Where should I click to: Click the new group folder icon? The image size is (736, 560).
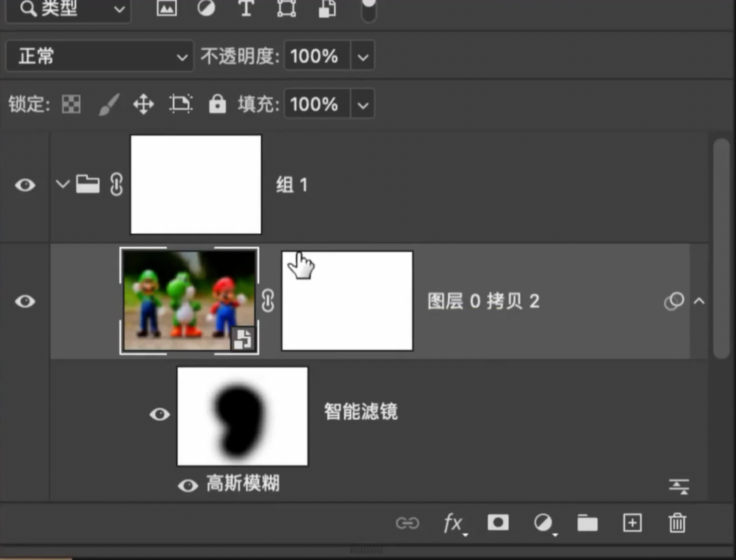(587, 522)
